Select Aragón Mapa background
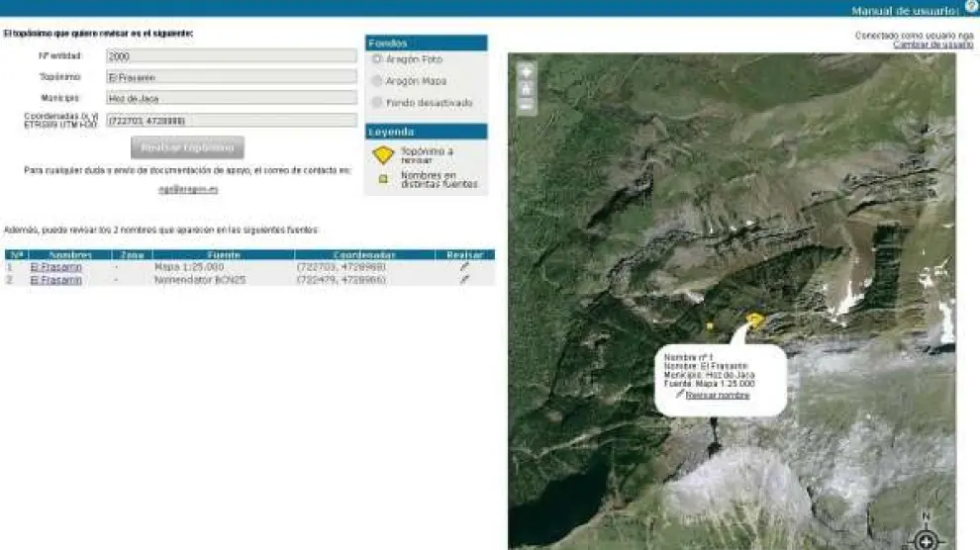Viewport: 980px width, 550px height. [x=376, y=81]
